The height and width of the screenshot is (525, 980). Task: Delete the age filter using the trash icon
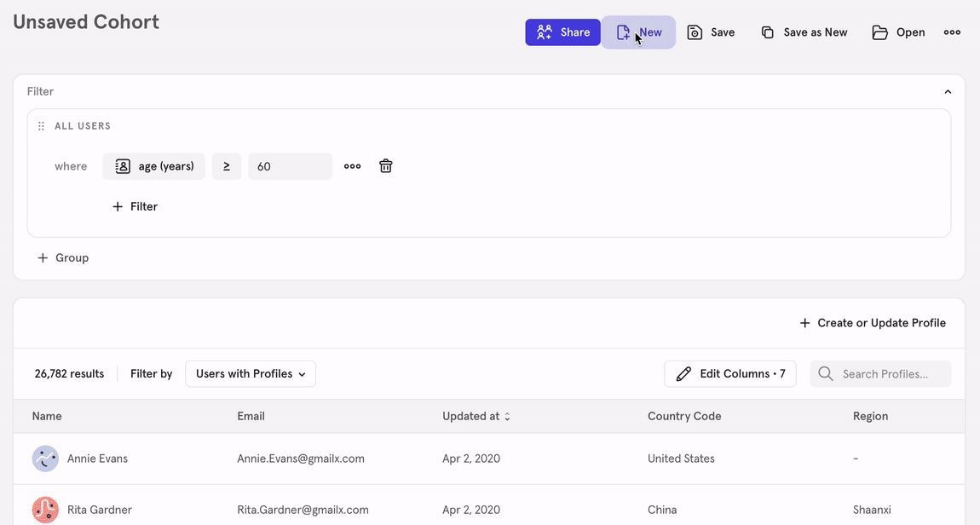click(385, 165)
